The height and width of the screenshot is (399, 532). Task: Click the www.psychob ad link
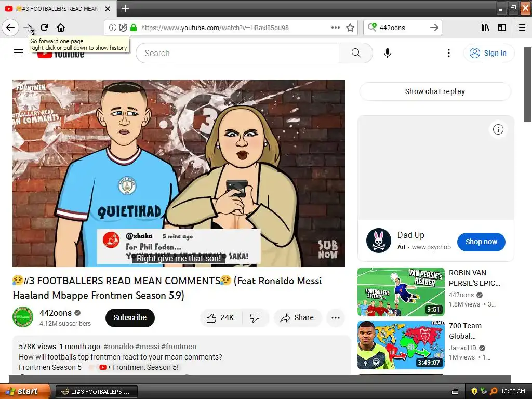[431, 247]
